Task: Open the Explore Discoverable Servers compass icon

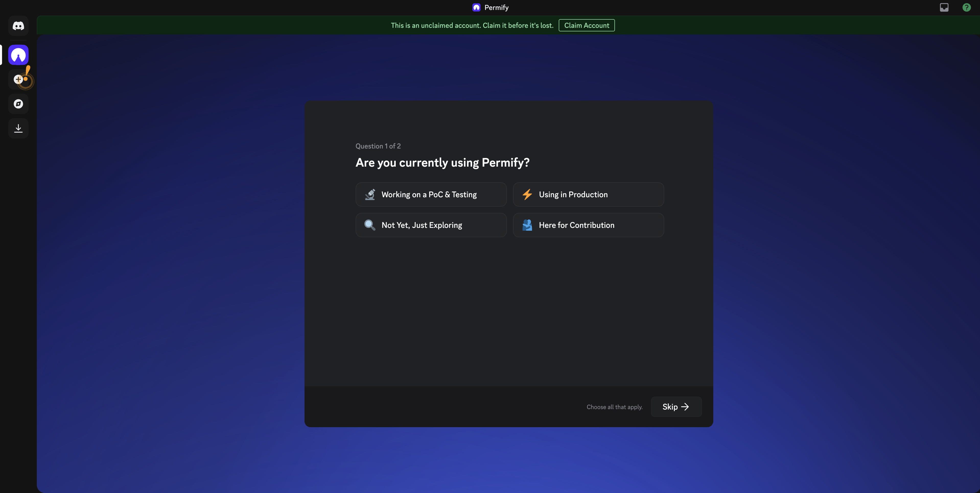Action: pyautogui.click(x=18, y=104)
